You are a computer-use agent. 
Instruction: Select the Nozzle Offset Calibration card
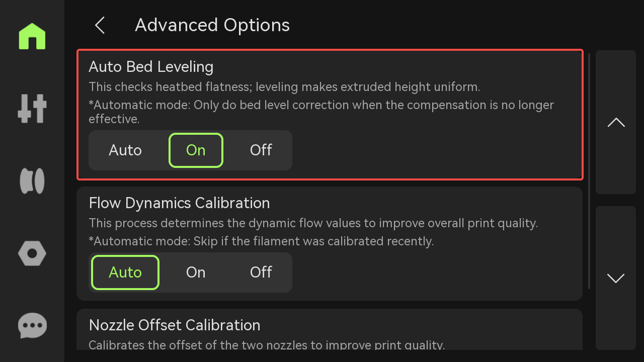point(329,330)
